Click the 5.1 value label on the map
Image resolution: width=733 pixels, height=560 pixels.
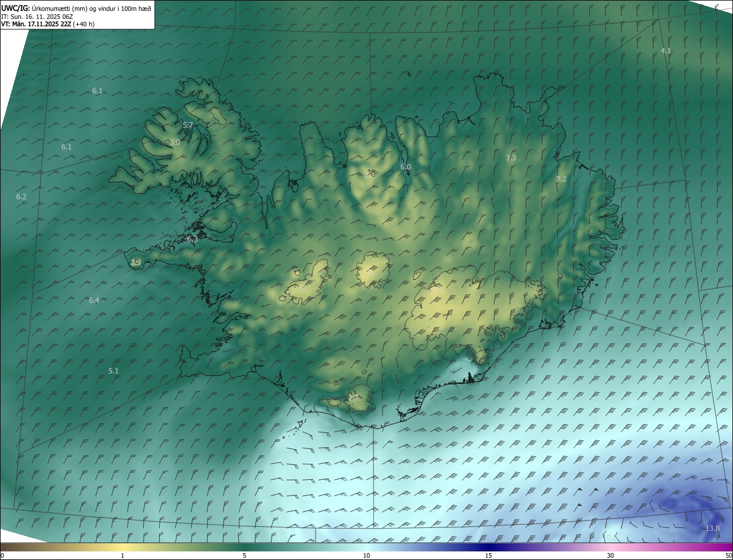pyautogui.click(x=113, y=371)
